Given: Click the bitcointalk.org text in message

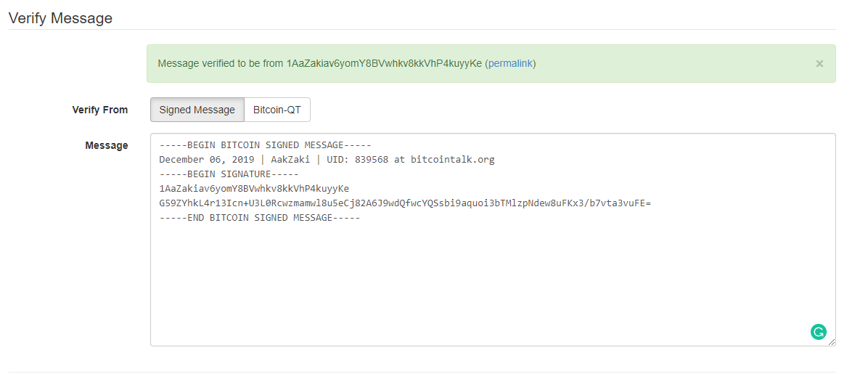Looking at the screenshot, I should click(452, 160).
